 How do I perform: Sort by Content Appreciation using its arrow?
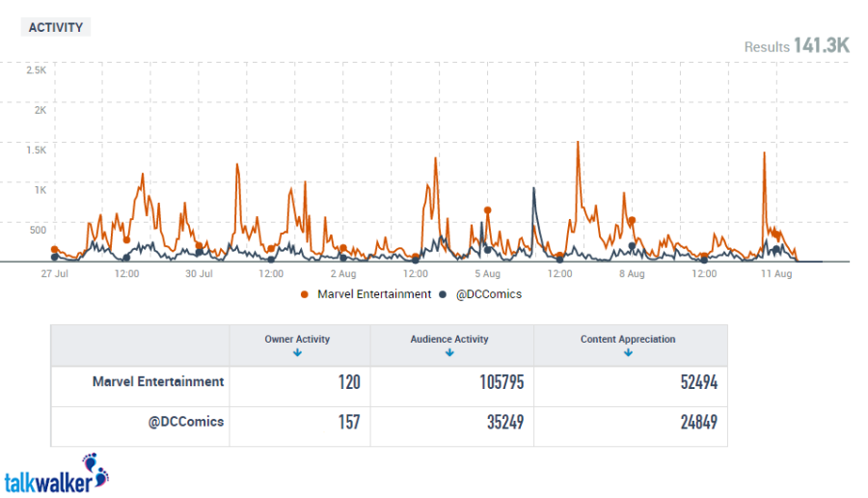click(628, 353)
